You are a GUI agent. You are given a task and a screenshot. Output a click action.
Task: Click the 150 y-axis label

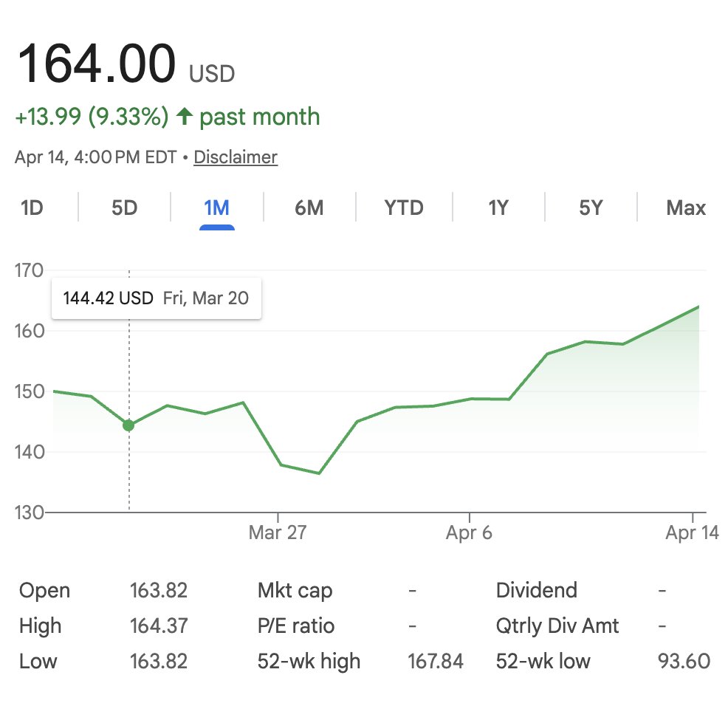30,391
